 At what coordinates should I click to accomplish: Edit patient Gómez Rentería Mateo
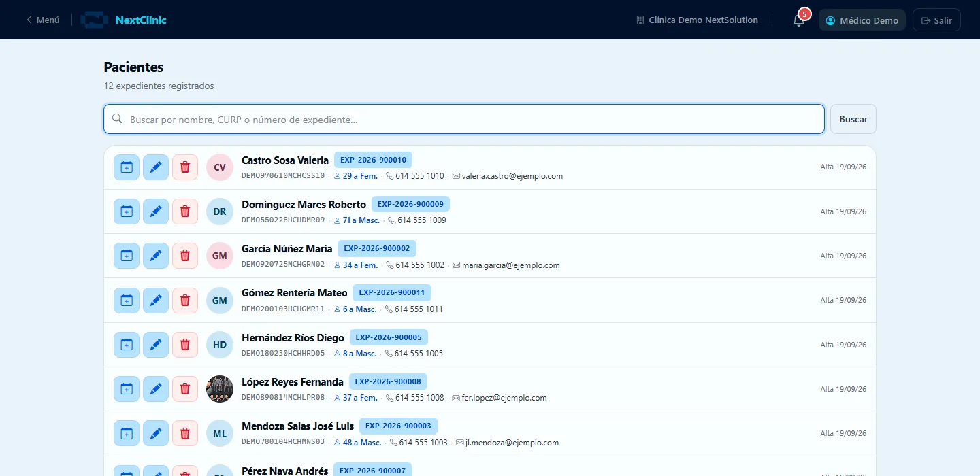[x=156, y=301]
